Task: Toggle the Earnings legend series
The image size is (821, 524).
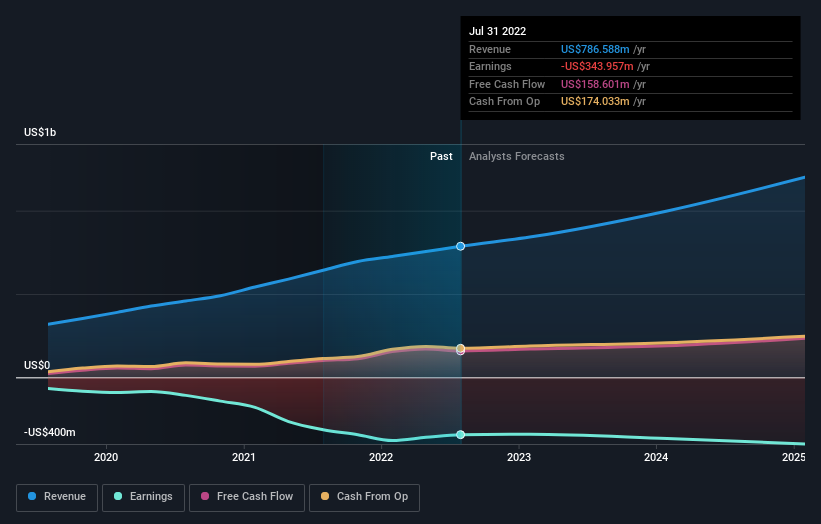Action: 143,497
